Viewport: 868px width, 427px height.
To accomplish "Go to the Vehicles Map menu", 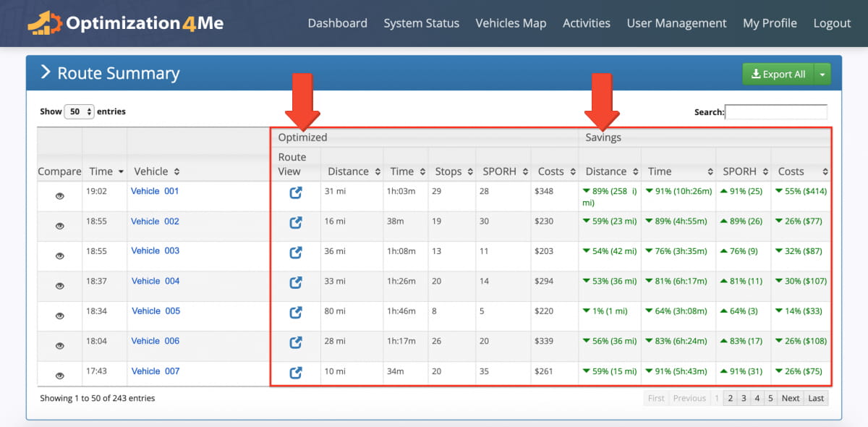I will (511, 23).
